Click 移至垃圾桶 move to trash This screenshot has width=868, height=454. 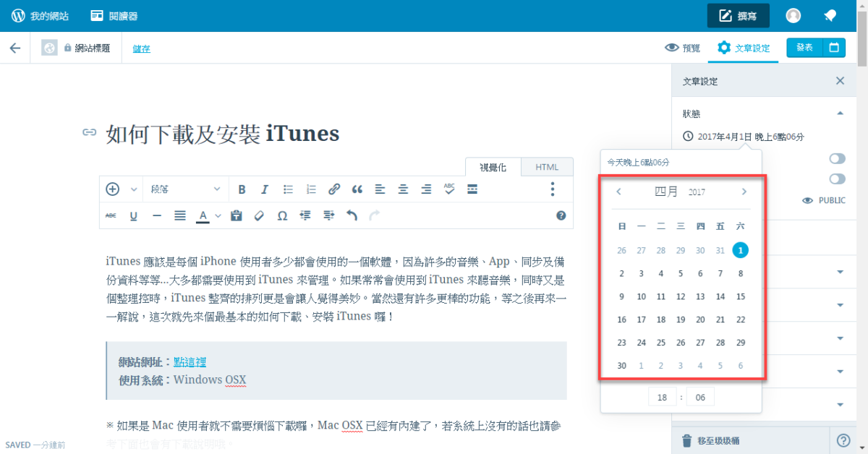[711, 440]
